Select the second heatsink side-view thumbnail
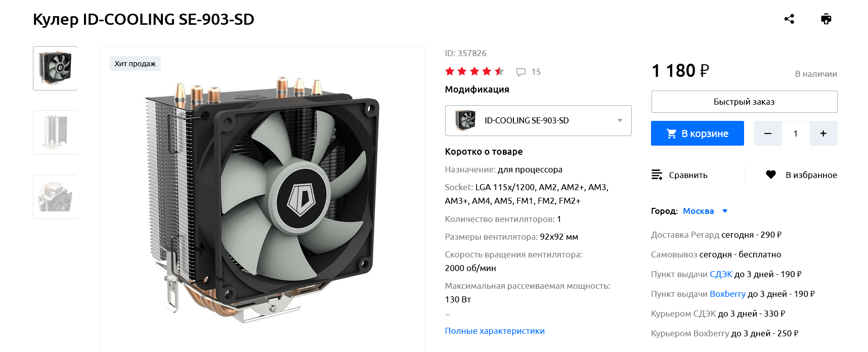This screenshot has width=868, height=352. (x=55, y=133)
